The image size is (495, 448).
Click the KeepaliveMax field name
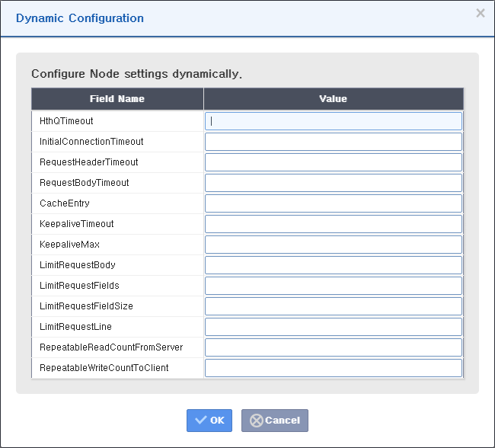(69, 245)
